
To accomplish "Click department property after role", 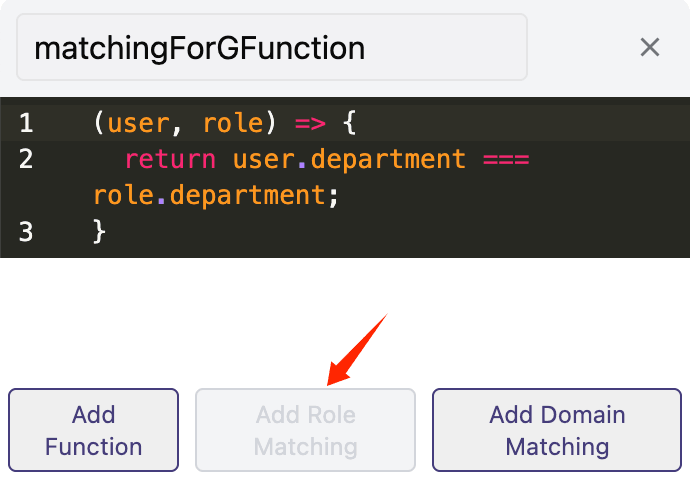I will (x=246, y=196).
